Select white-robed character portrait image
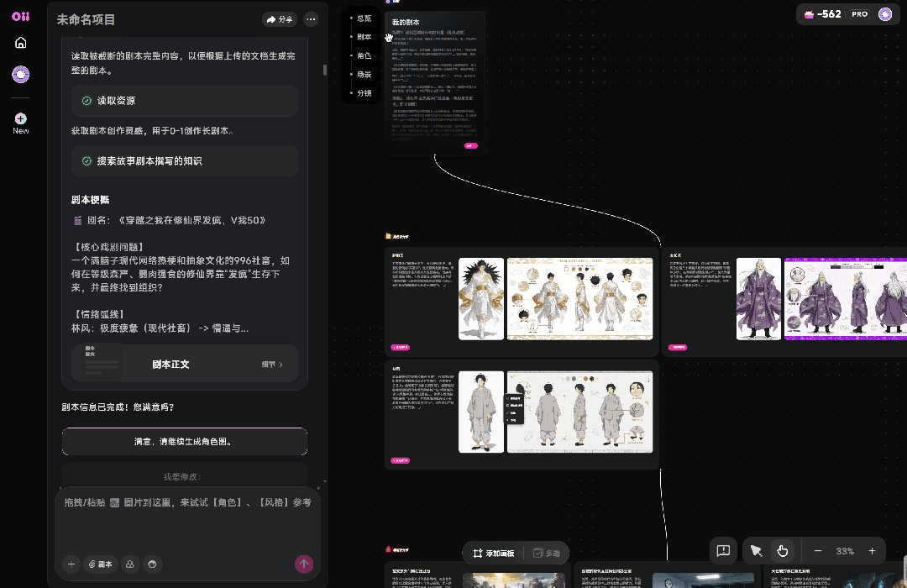 (x=481, y=299)
